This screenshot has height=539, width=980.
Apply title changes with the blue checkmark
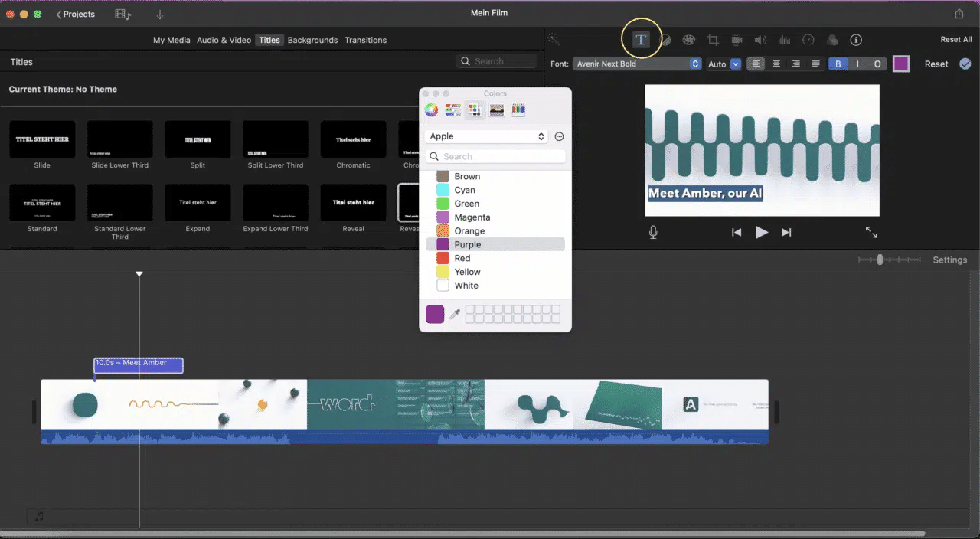point(965,64)
